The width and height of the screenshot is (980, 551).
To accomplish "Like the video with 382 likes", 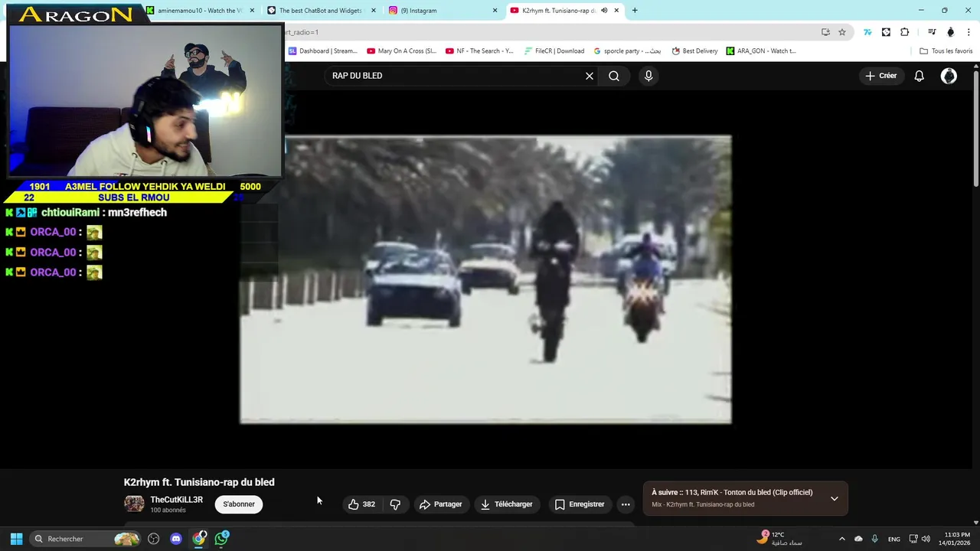I will point(361,504).
